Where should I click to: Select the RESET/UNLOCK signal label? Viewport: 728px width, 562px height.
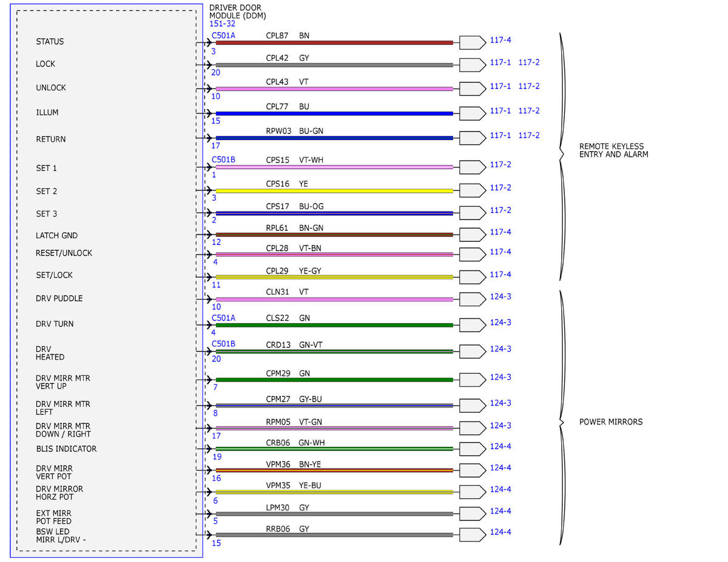64,253
